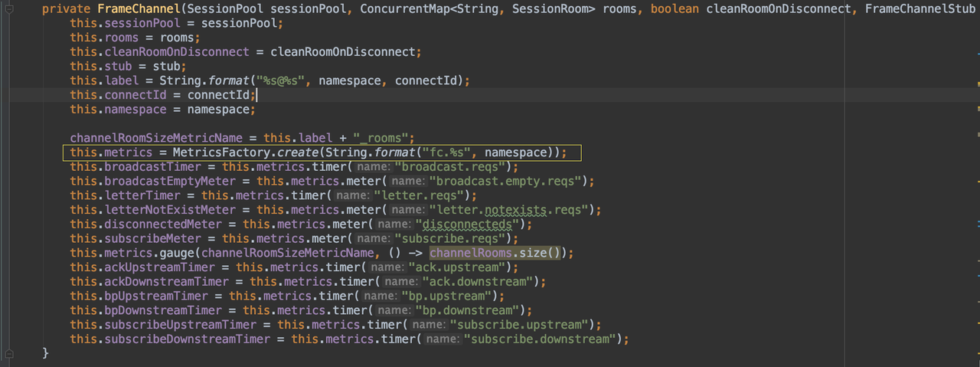Click the "letter.reqs" string

point(420,195)
